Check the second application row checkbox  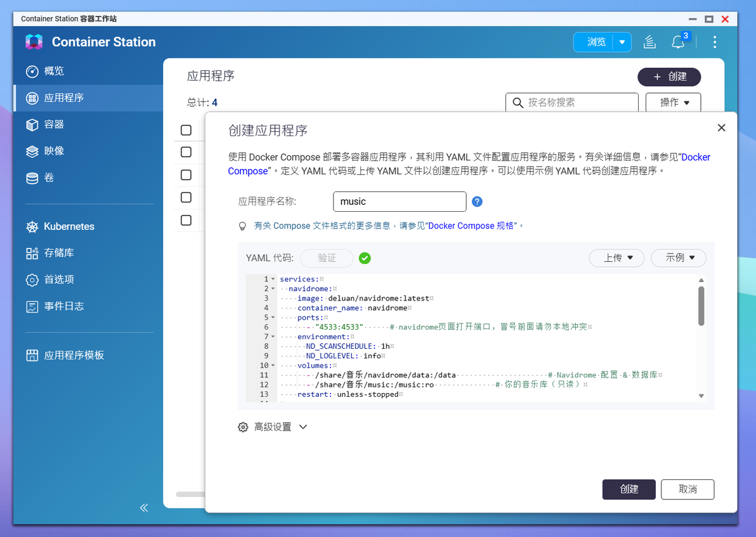186,174
